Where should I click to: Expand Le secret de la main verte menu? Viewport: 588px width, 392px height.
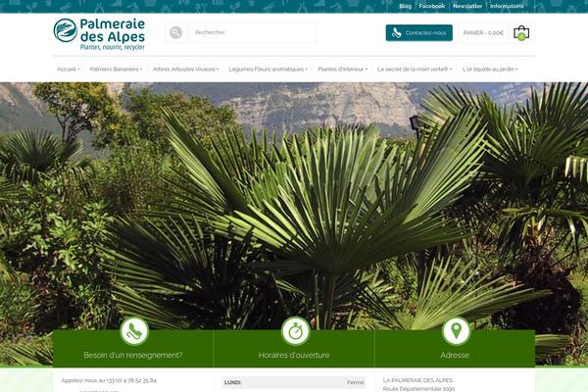click(415, 69)
